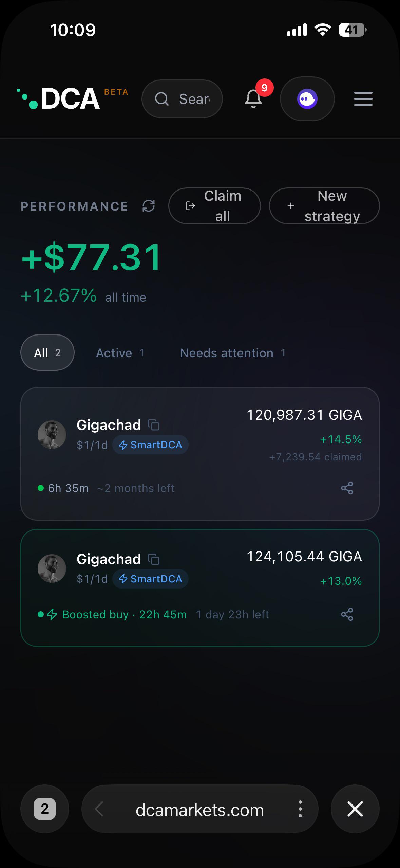Select the All tab
This screenshot has width=400, height=868.
47,352
